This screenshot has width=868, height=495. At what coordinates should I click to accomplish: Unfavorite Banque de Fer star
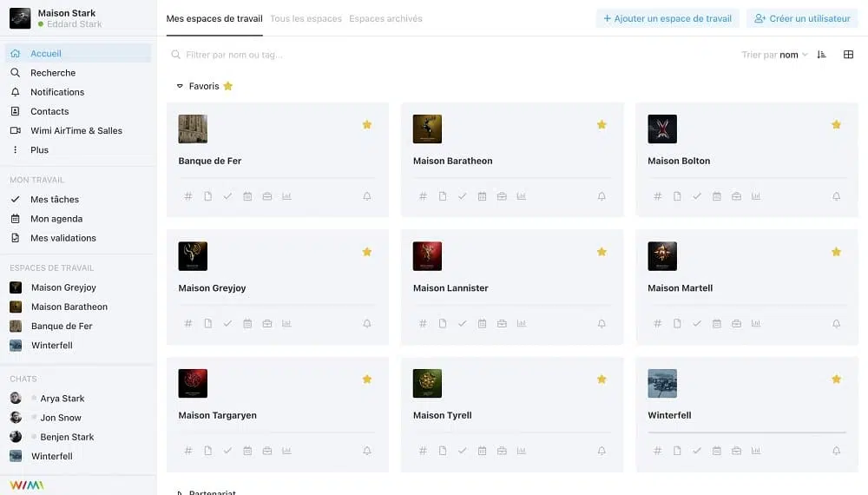pyautogui.click(x=367, y=124)
